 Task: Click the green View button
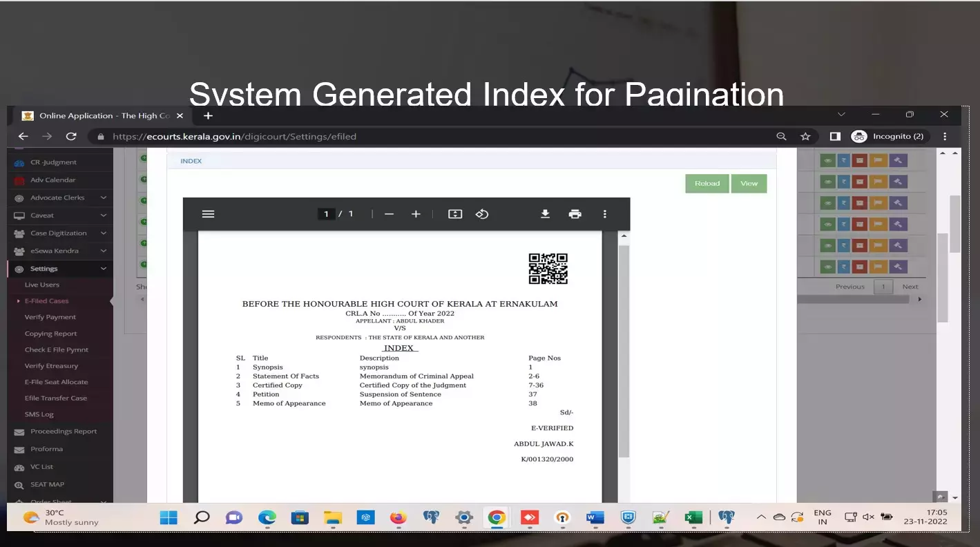[749, 184]
